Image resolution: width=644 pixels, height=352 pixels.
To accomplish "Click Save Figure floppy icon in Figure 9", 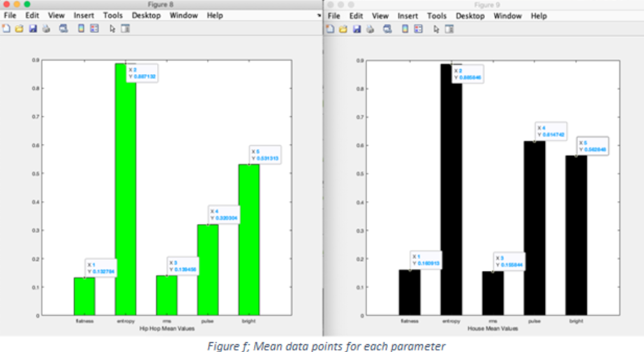I will [x=357, y=29].
